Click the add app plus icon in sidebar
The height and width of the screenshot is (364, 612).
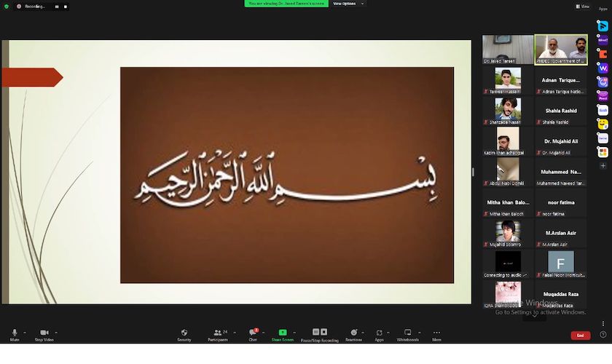pyautogui.click(x=603, y=166)
